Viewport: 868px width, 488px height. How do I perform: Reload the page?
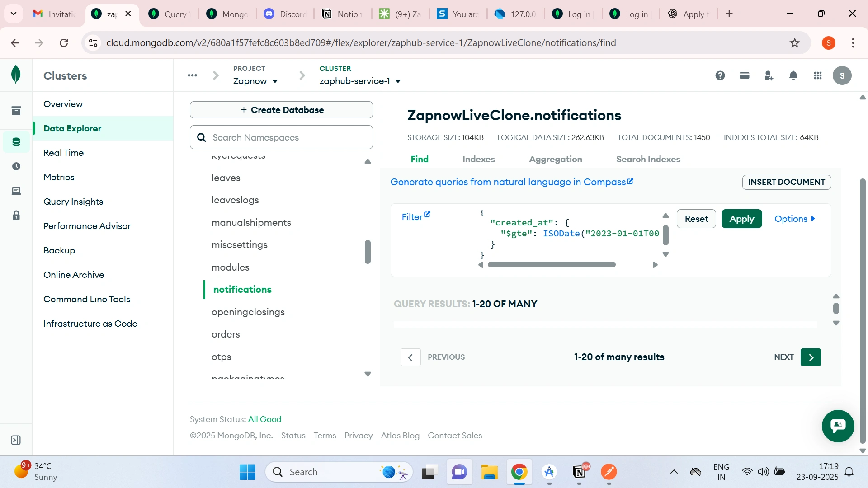(64, 43)
